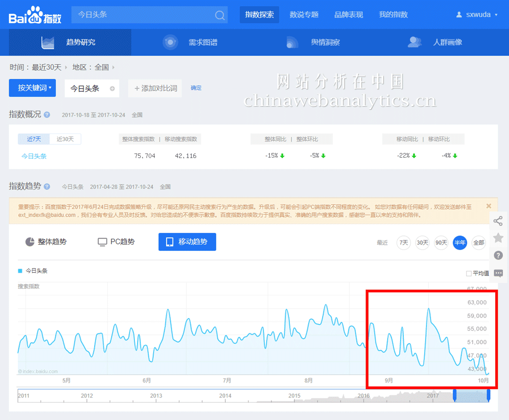Close the orange notice banner
The height and width of the screenshot is (420, 509).
click(488, 206)
